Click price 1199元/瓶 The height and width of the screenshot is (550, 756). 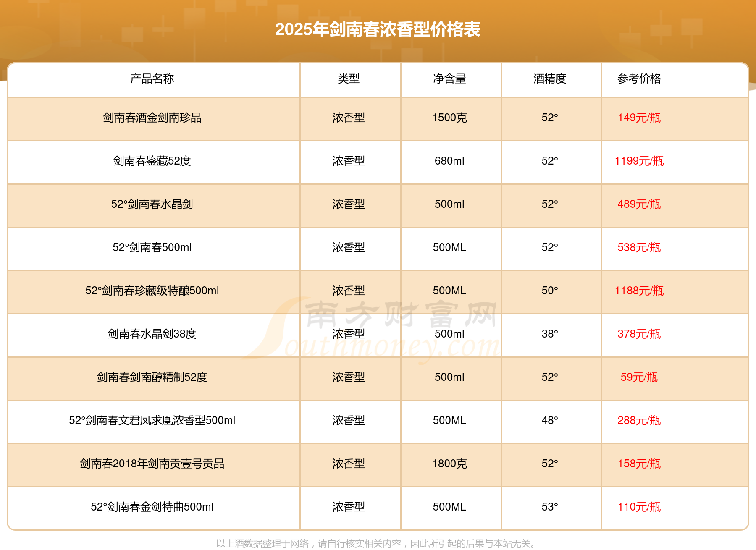pos(639,161)
